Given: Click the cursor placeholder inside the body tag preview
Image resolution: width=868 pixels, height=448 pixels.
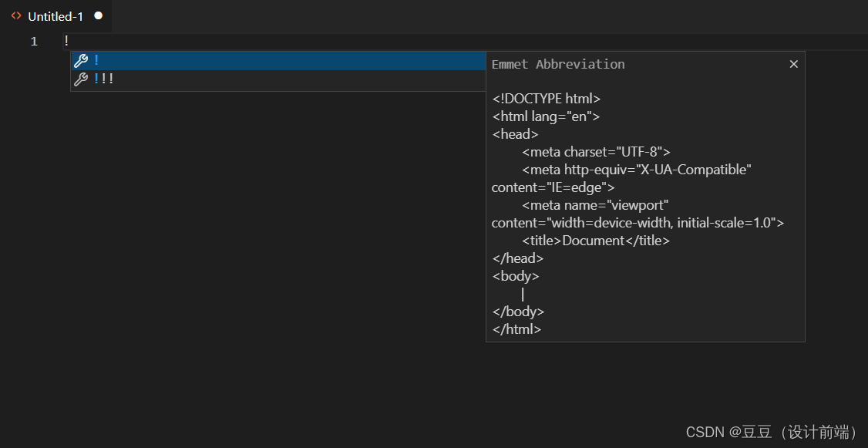Looking at the screenshot, I should click(x=522, y=293).
